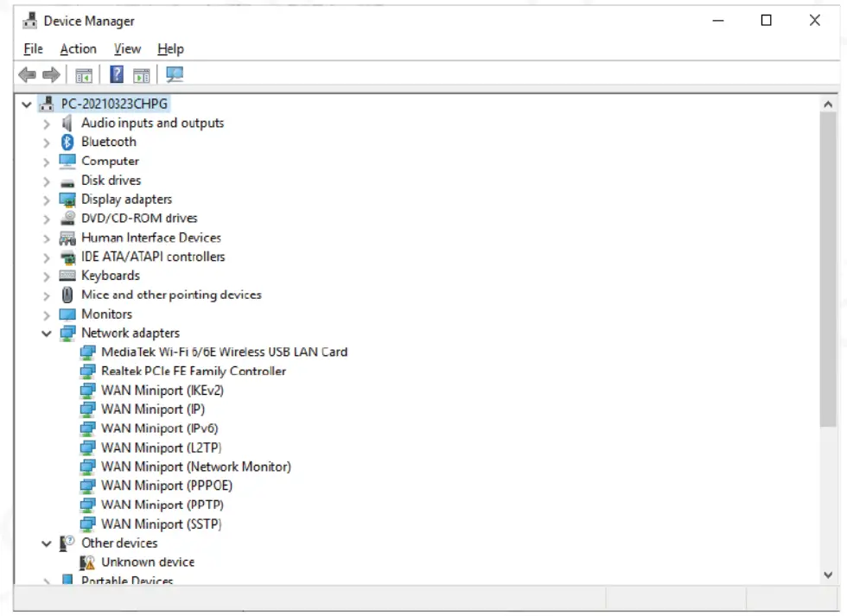Click the Other devices question-mark icon
The image size is (847, 616).
tap(67, 543)
